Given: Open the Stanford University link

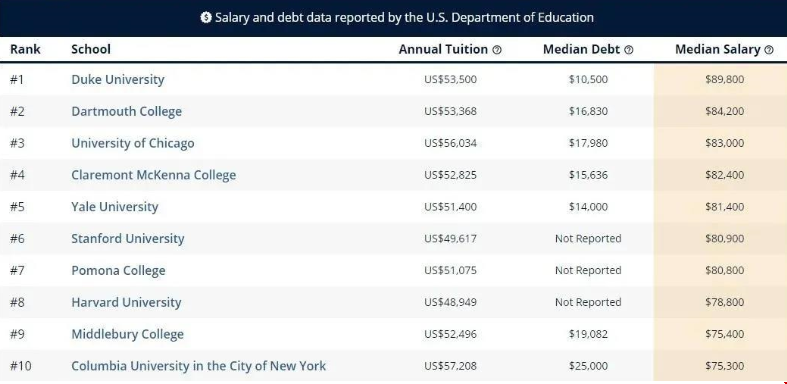Looking at the screenshot, I should click(x=128, y=238).
